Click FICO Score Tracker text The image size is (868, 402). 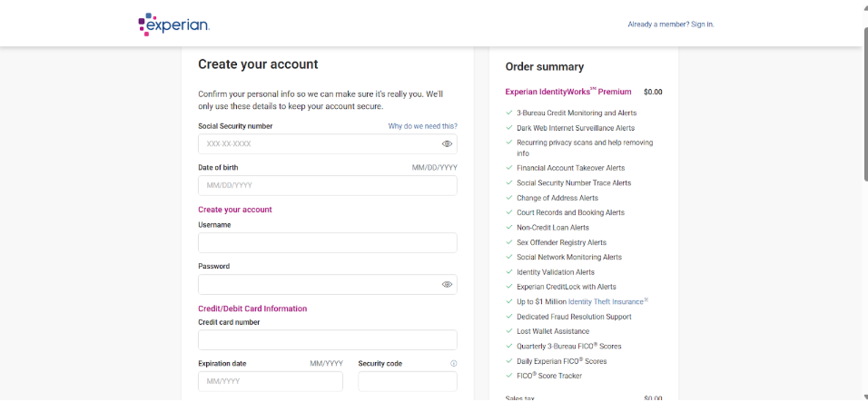(549, 376)
